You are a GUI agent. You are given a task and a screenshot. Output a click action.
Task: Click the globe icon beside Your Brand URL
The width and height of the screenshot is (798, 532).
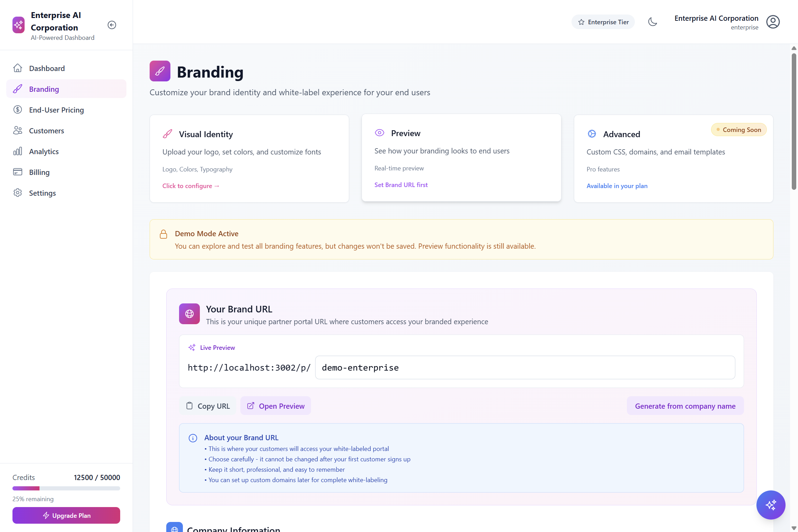189,314
